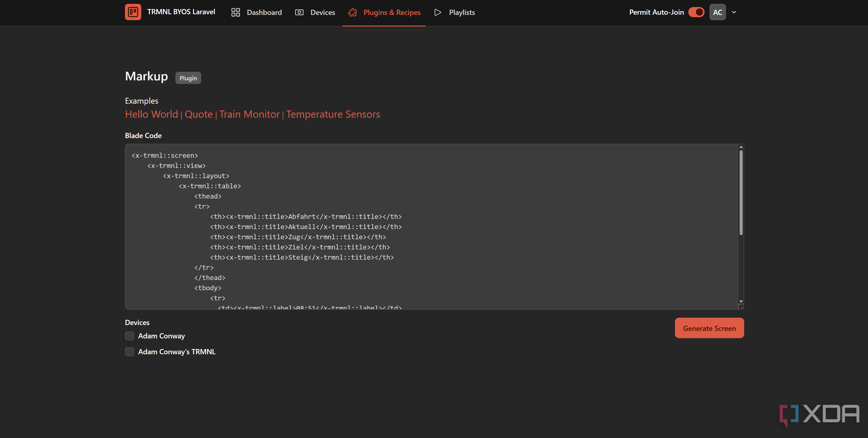The width and height of the screenshot is (868, 438).
Task: Click the Steig table header code line
Action: click(x=302, y=257)
